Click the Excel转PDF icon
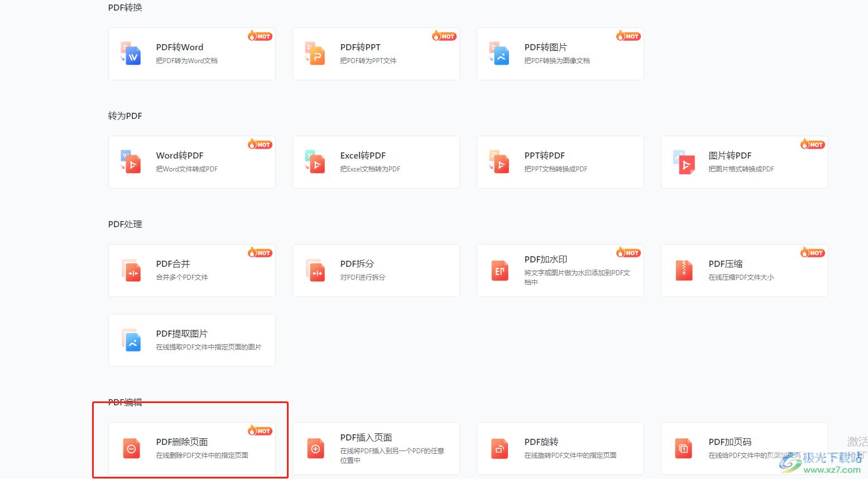Viewport: 868px width, 479px height. pyautogui.click(x=315, y=162)
